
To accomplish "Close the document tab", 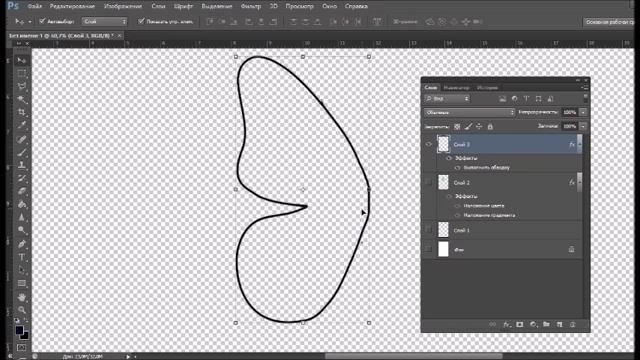I will tap(120, 36).
